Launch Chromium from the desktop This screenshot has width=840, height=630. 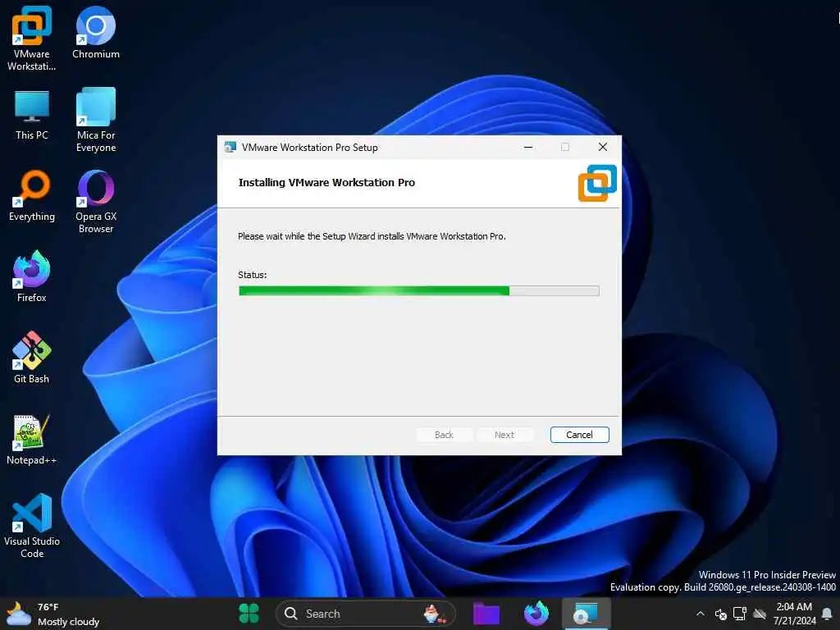tap(96, 32)
